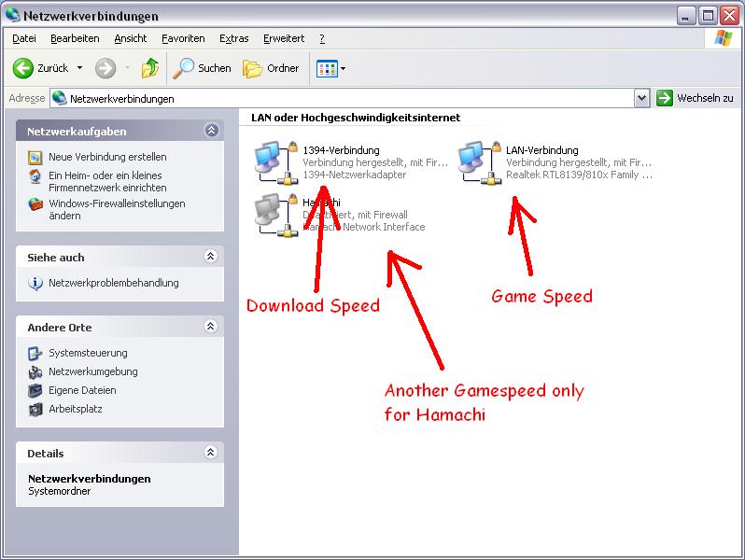The width and height of the screenshot is (745, 560).
Task: Click the Zurück back arrow button
Action: point(24,68)
